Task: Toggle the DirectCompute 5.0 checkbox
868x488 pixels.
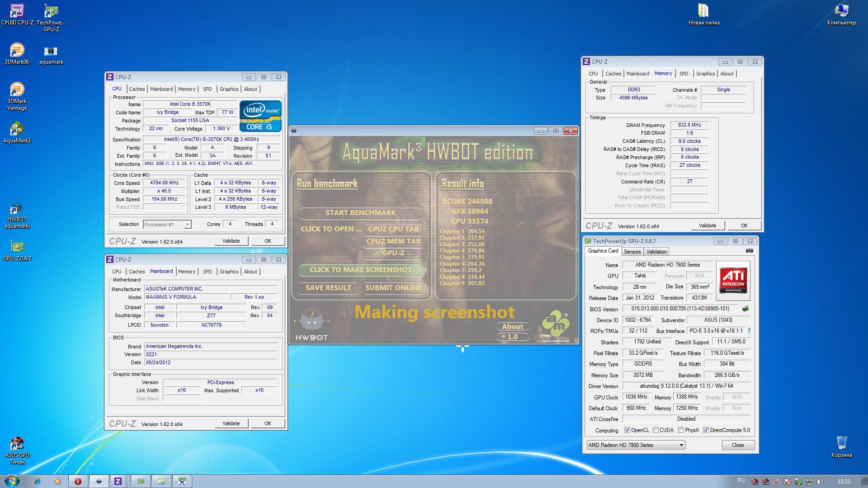Action: click(x=706, y=430)
